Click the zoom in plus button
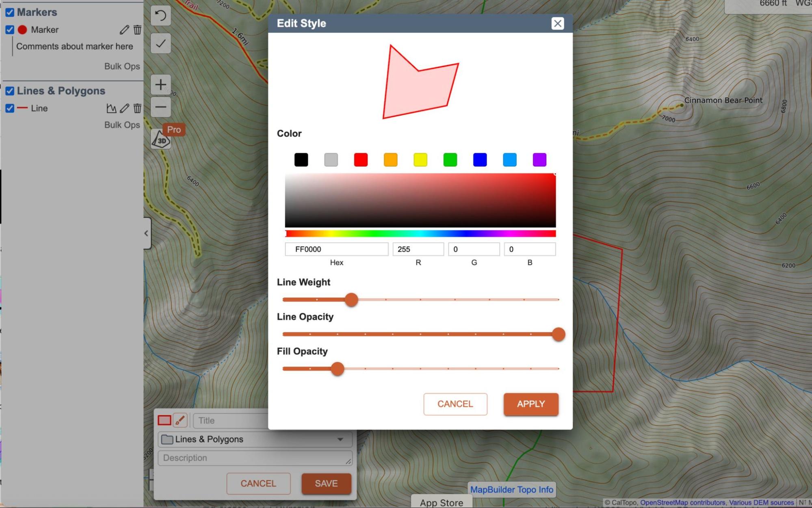 click(x=160, y=85)
